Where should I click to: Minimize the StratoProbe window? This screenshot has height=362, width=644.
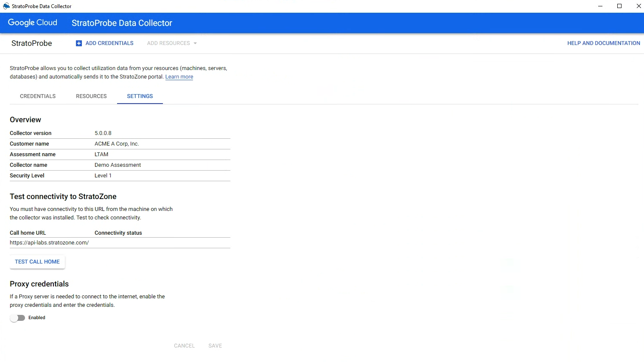click(x=600, y=6)
